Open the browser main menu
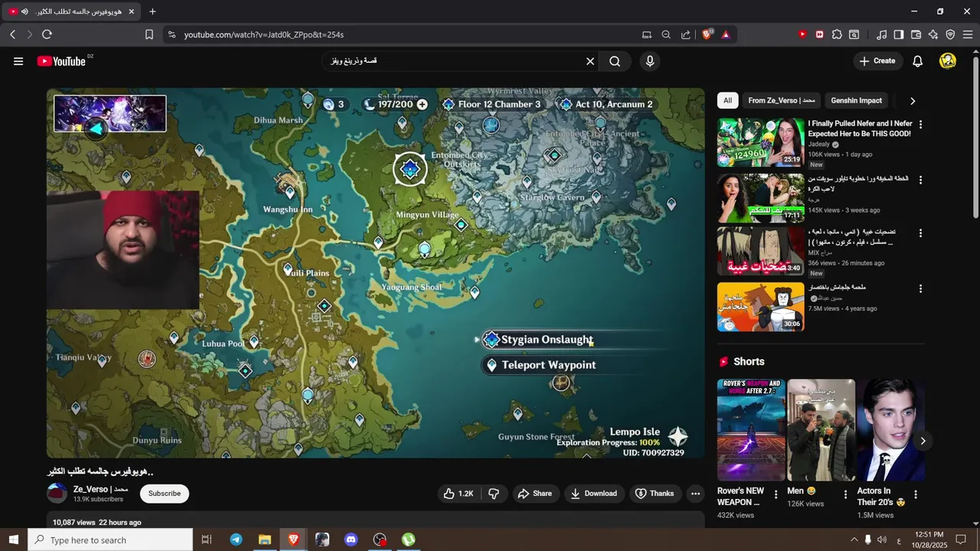This screenshot has width=980, height=551. coord(968,34)
